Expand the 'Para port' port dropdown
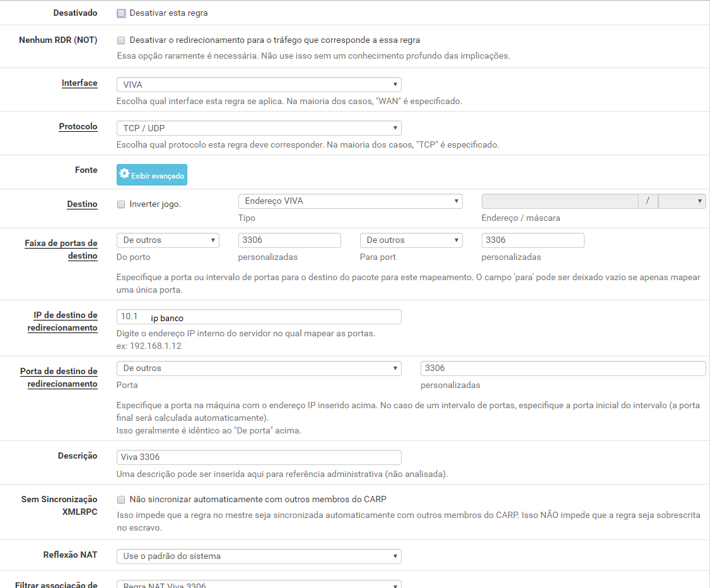The height and width of the screenshot is (588, 710). (411, 240)
